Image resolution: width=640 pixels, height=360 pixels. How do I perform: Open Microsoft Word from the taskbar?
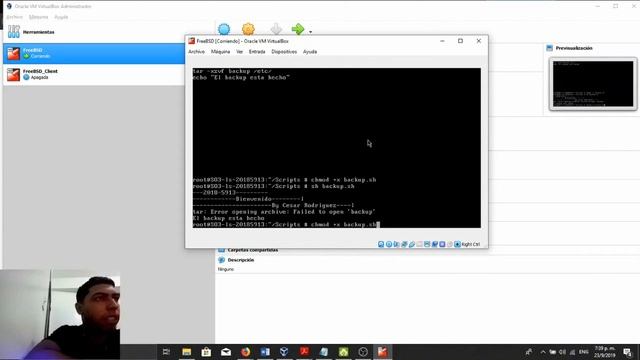click(265, 352)
